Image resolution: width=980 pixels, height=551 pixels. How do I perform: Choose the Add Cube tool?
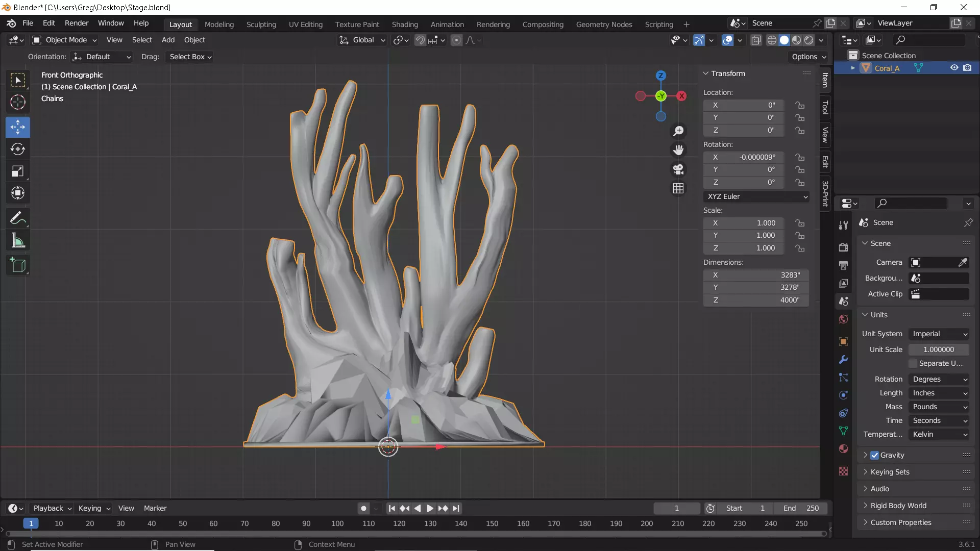point(18,265)
